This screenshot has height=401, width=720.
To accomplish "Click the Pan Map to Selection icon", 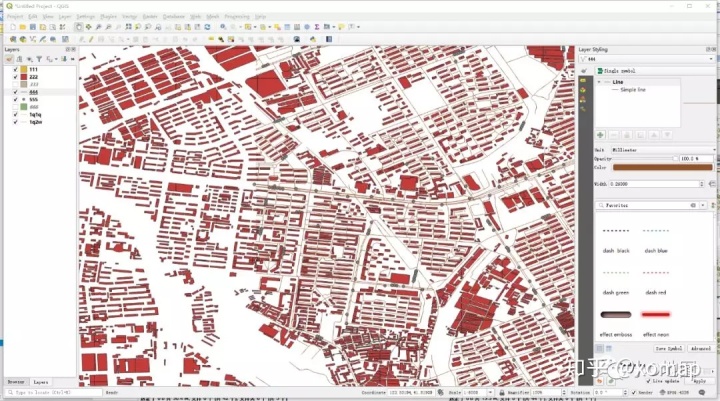I will [89, 27].
